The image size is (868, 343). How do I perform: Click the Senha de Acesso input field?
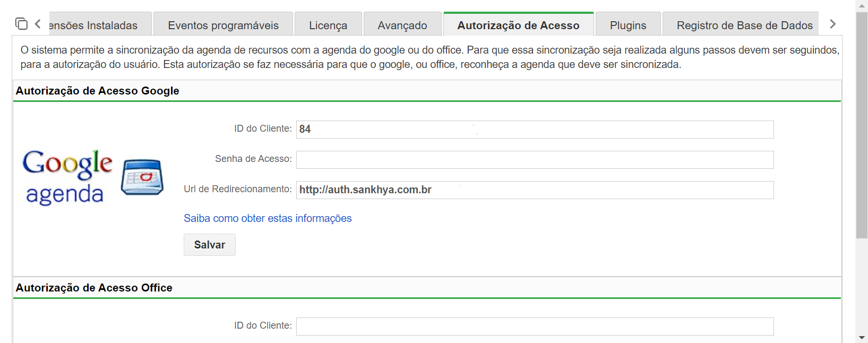click(535, 160)
